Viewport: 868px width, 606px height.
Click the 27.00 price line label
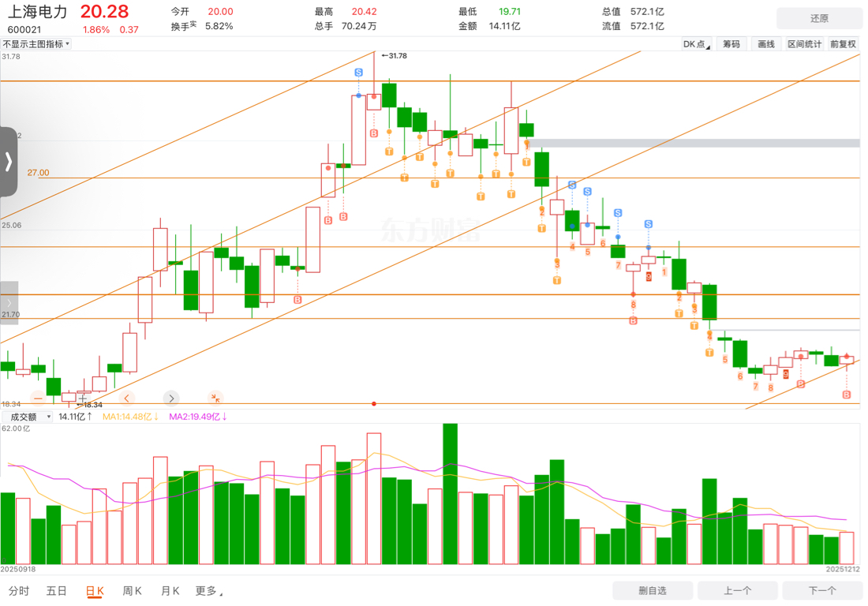(38, 173)
